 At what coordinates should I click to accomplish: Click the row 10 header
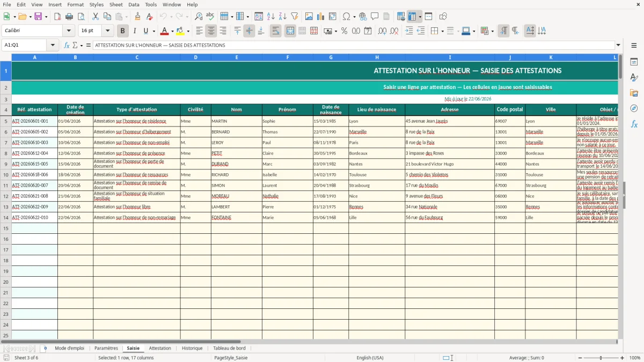point(6,174)
